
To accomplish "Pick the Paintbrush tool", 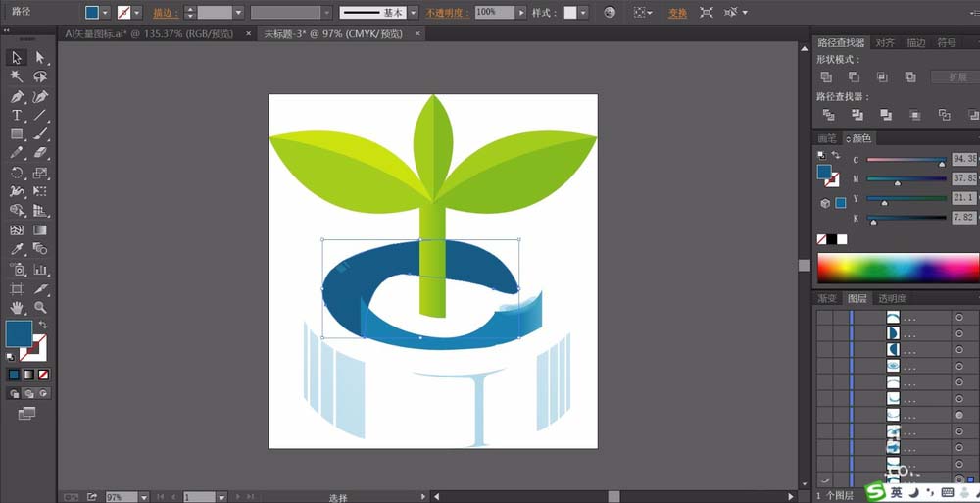I will (x=40, y=134).
